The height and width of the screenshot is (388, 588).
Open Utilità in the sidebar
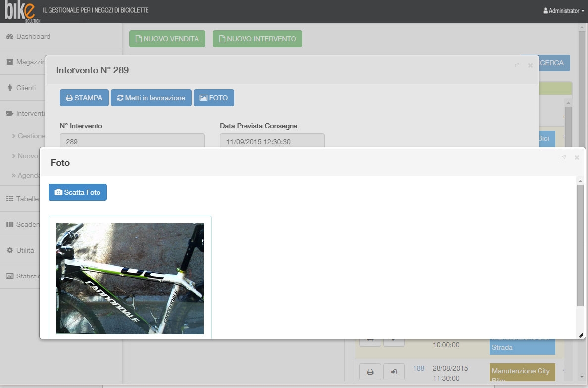click(20, 250)
